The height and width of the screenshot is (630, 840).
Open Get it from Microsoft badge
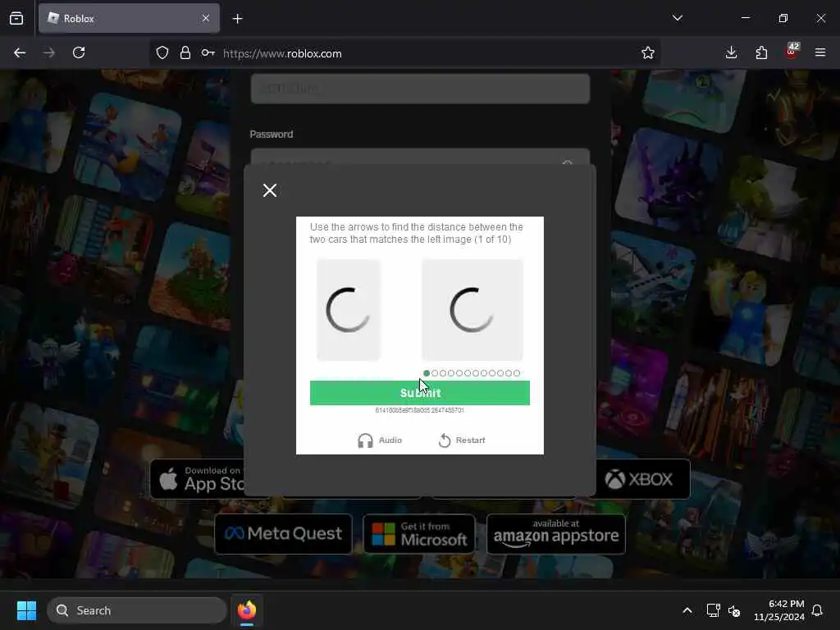(x=419, y=533)
